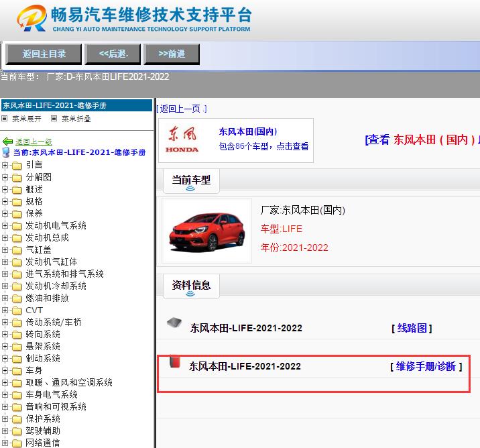The image size is (480, 448).
Task: Click the 悬架系统 folder icon
Action: [x=17, y=347]
